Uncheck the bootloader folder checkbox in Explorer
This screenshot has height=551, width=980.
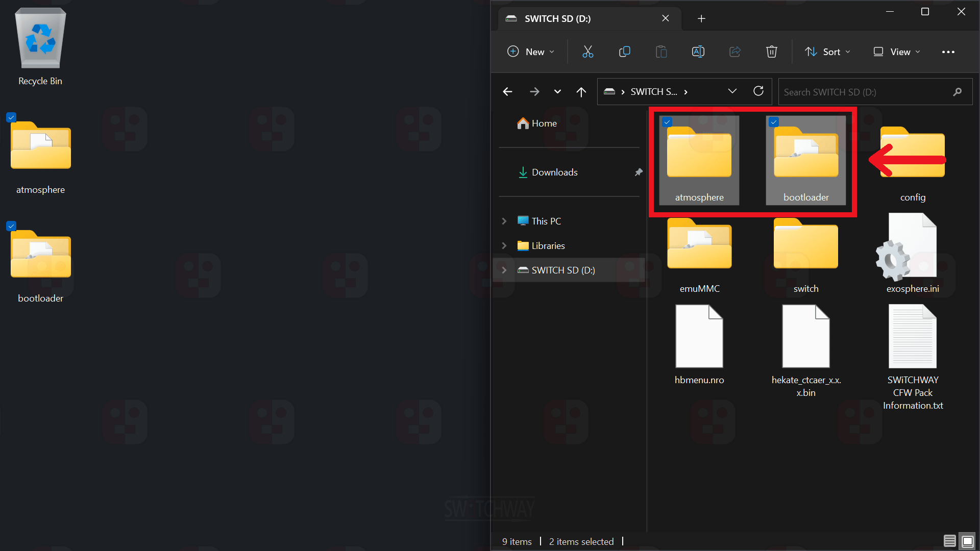774,122
